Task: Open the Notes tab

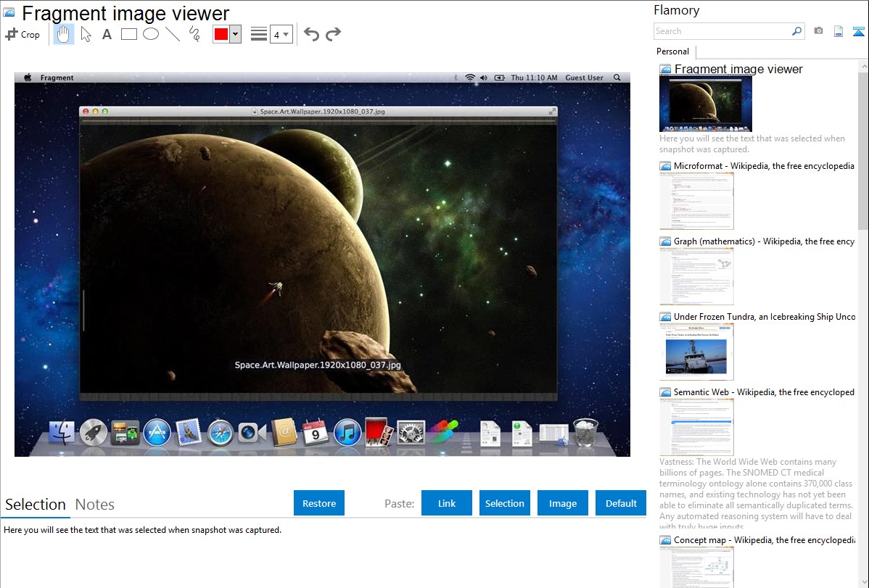Action: point(95,505)
